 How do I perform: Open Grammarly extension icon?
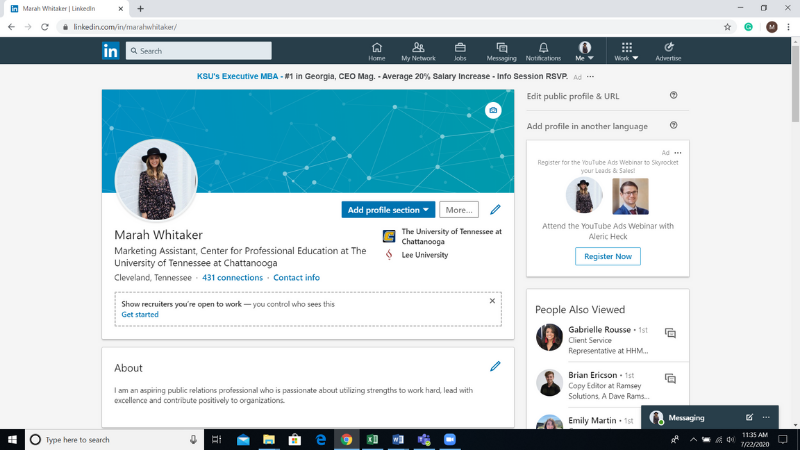pos(748,27)
